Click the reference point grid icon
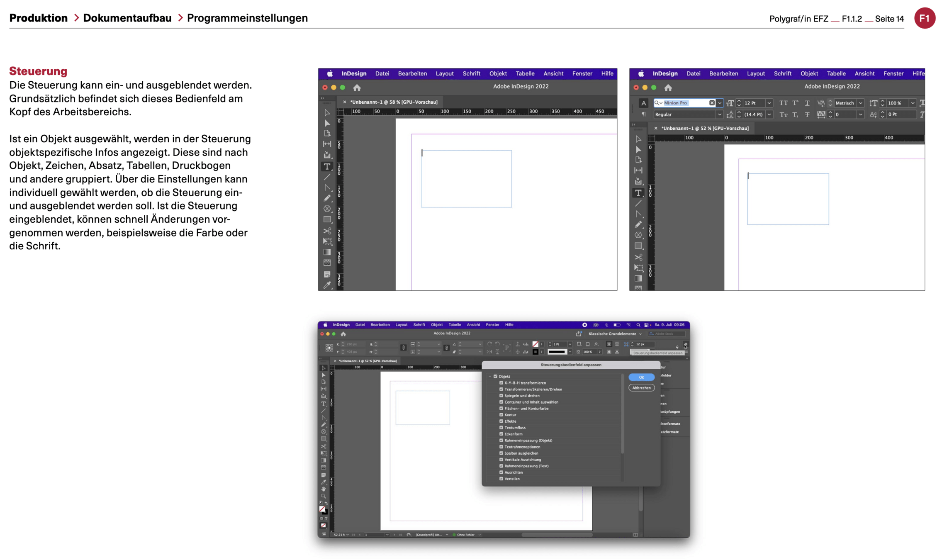 [329, 348]
